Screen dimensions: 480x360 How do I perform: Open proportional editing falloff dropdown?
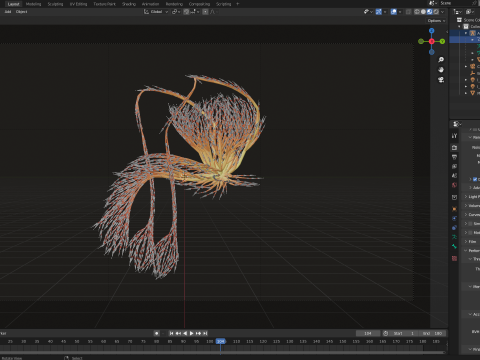pyautogui.click(x=213, y=12)
